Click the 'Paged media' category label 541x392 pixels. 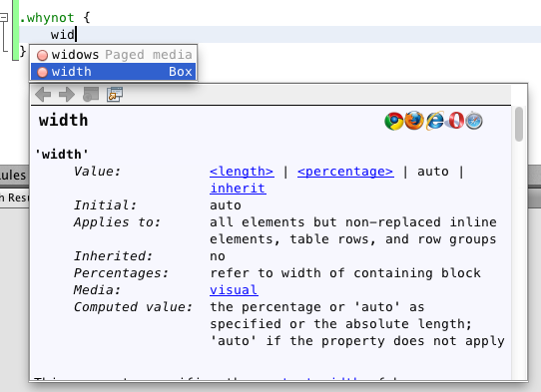tap(149, 55)
